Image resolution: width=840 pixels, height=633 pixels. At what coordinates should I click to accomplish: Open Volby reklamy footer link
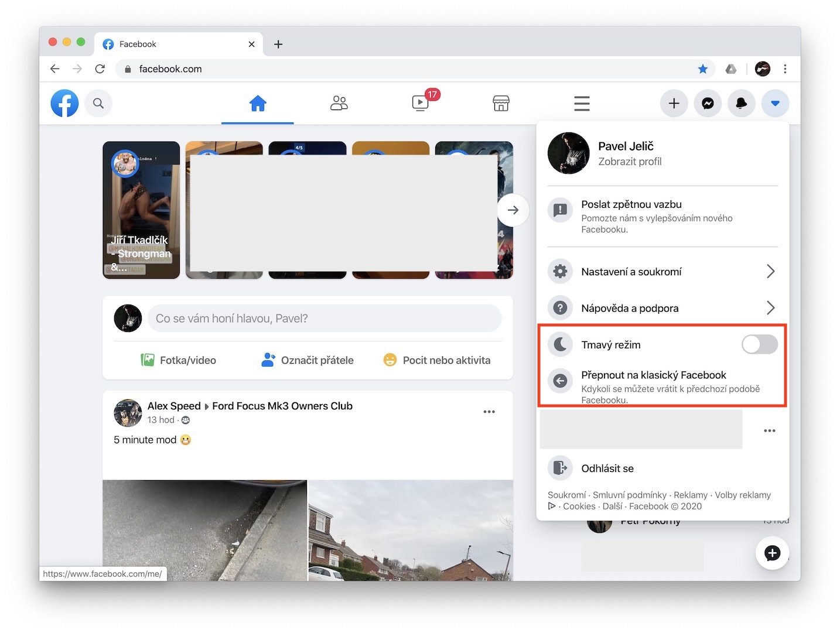coord(743,495)
